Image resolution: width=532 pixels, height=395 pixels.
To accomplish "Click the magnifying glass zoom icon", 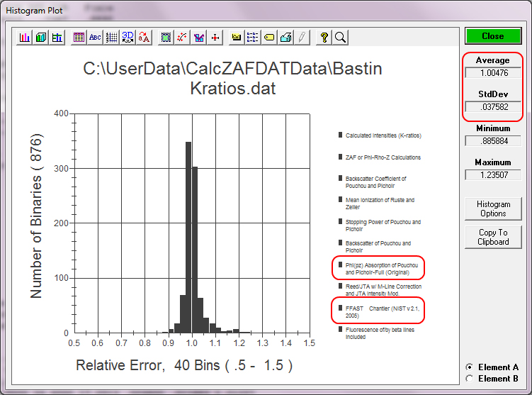I will pos(340,38).
